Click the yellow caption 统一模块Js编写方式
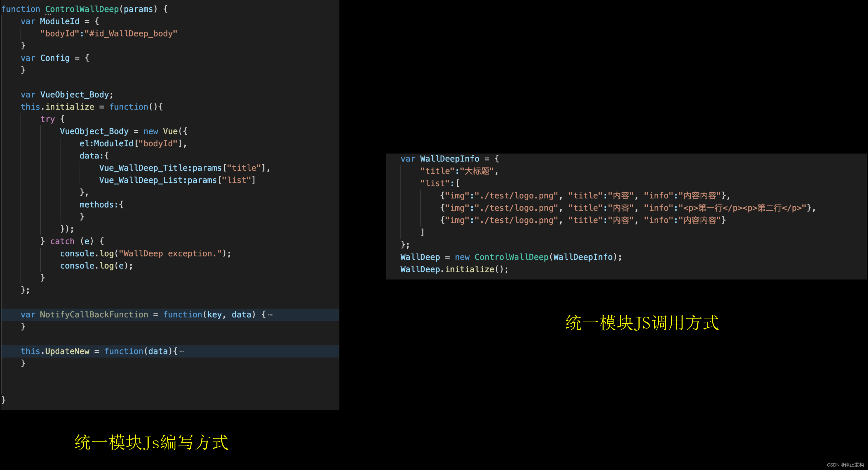 click(151, 442)
